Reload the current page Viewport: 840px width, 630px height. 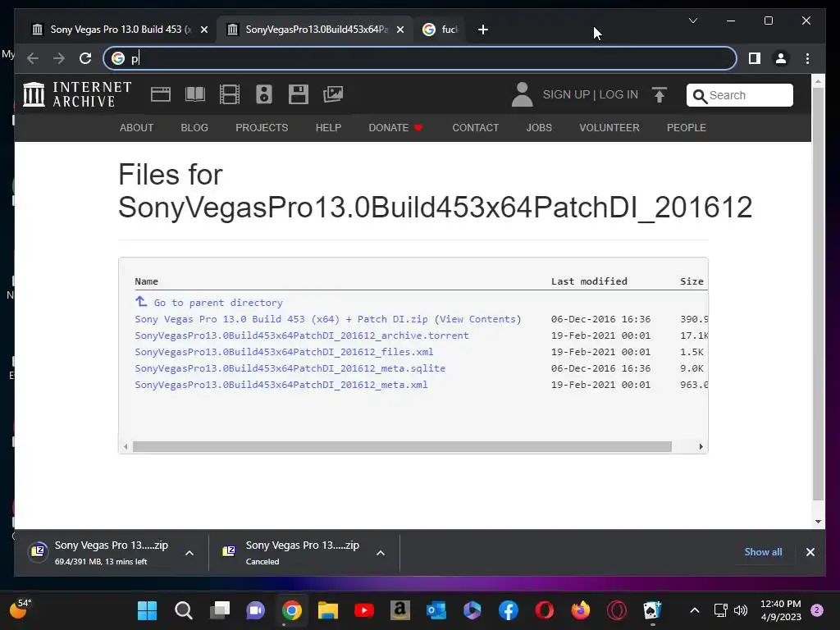pos(85,58)
